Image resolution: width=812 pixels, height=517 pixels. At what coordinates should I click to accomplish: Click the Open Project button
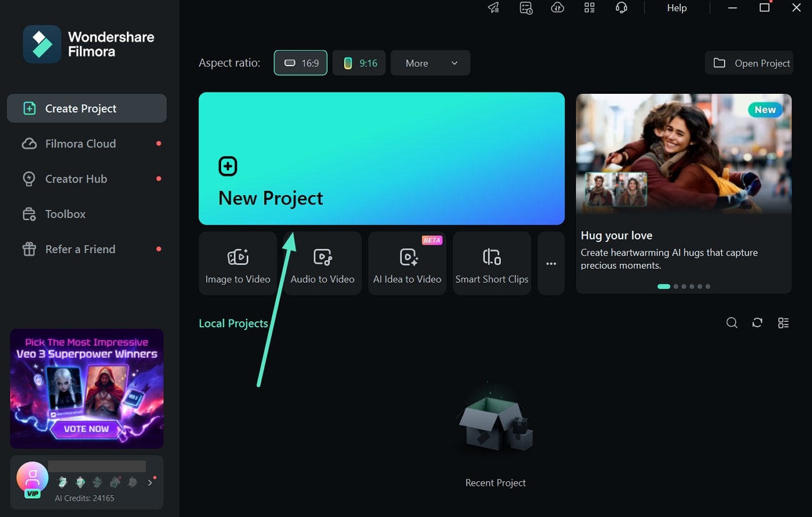click(x=749, y=63)
